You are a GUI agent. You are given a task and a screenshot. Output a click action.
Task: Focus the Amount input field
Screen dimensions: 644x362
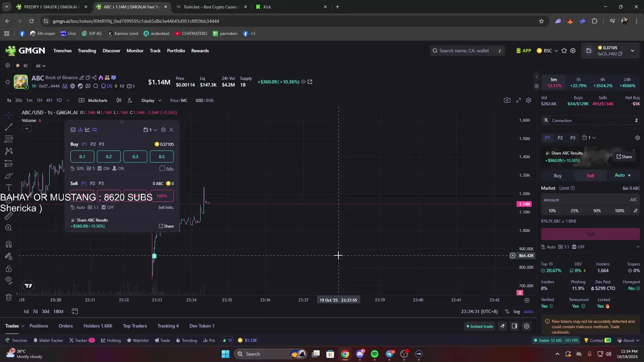(x=590, y=200)
